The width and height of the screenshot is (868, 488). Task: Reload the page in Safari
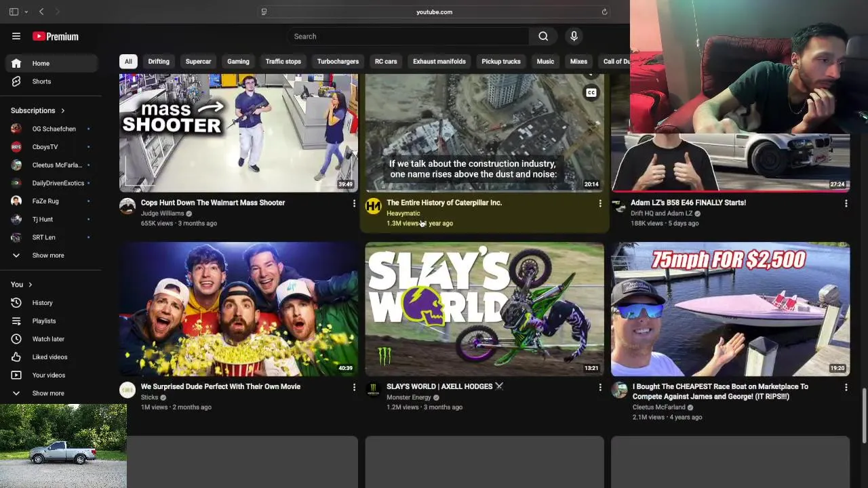[604, 12]
